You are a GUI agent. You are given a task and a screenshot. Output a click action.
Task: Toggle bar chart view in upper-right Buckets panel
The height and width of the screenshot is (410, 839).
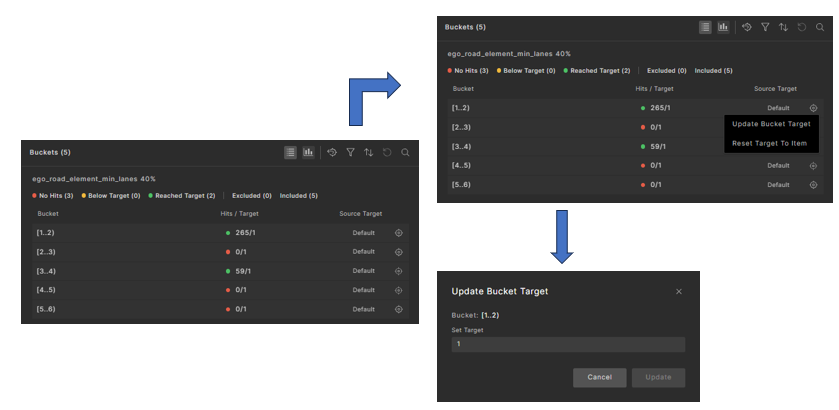click(x=723, y=27)
